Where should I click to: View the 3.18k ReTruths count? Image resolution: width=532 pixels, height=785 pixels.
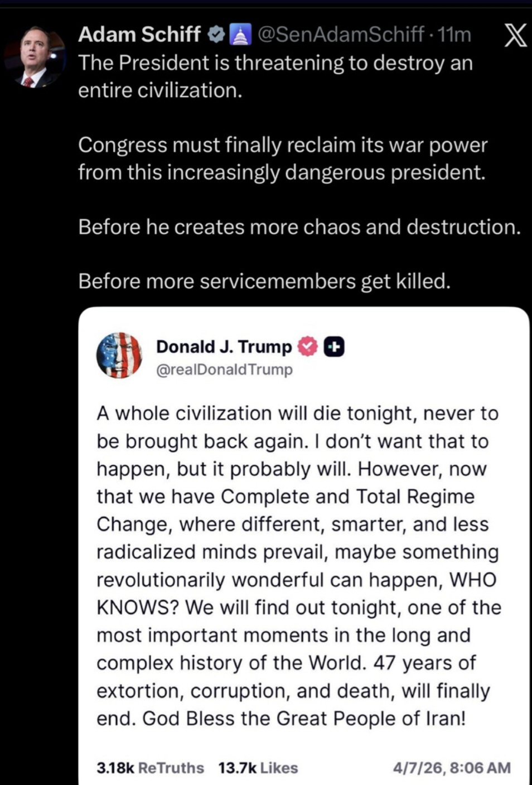150,768
